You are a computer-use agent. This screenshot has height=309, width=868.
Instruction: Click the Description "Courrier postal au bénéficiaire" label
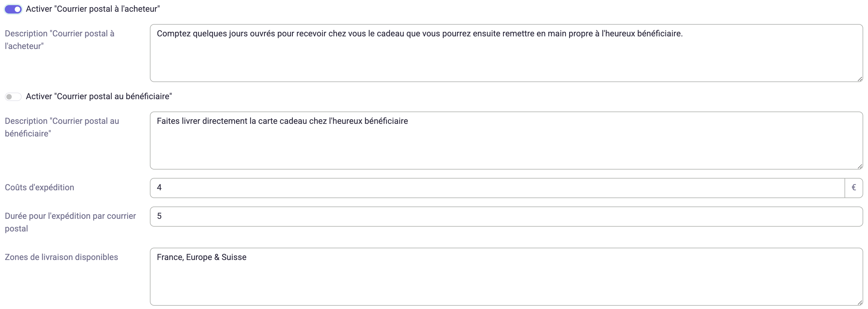point(62,127)
